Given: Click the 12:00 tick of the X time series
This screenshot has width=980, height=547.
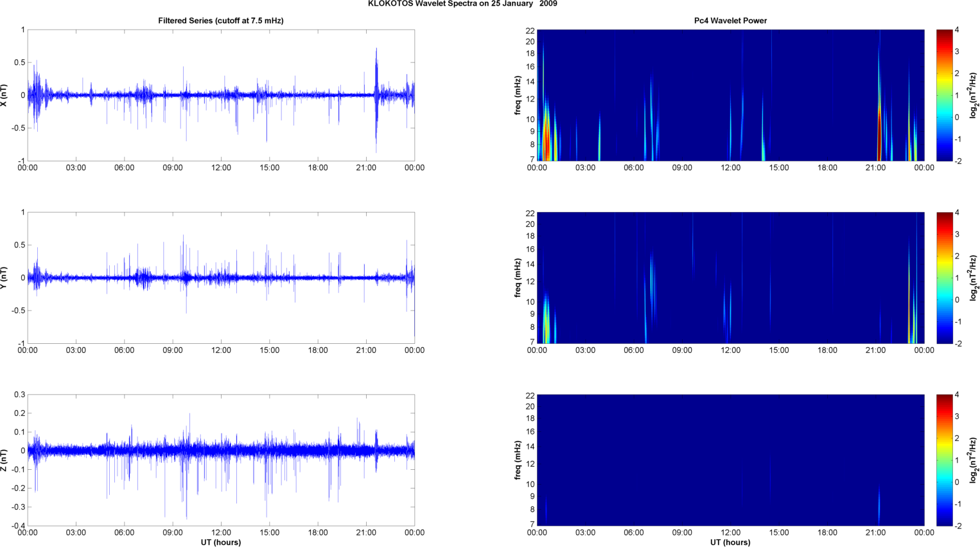Looking at the screenshot, I should point(221,168).
